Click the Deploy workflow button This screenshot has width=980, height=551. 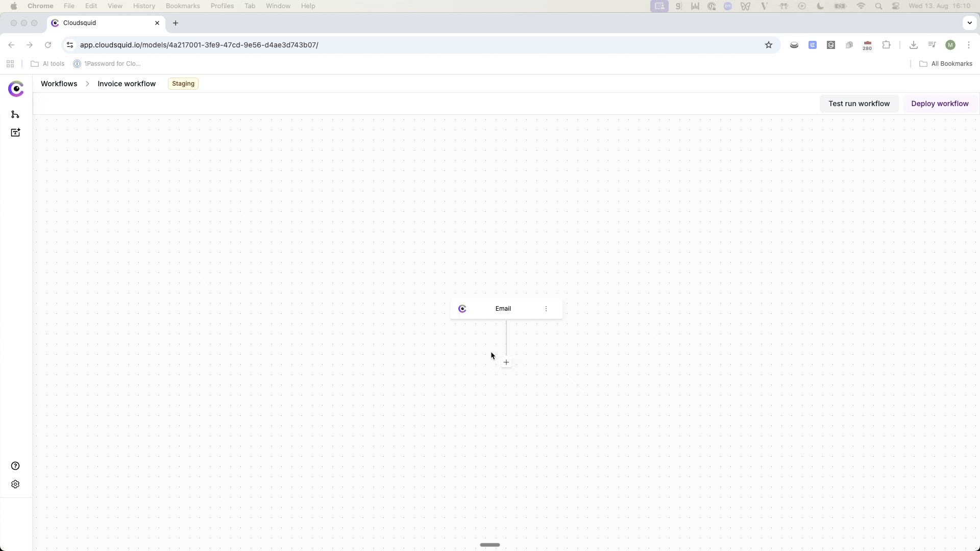[x=940, y=104]
